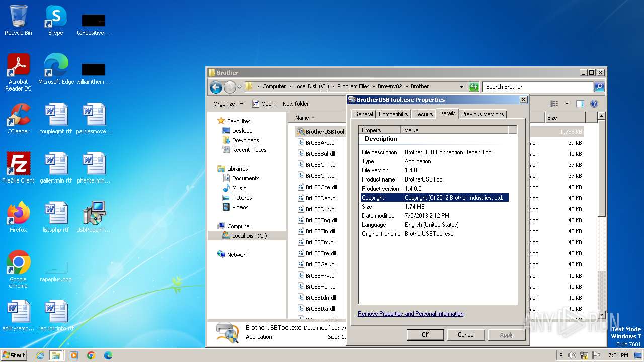Open the Recycle Bin desktop icon
The width and height of the screenshot is (644, 362).
(18, 20)
